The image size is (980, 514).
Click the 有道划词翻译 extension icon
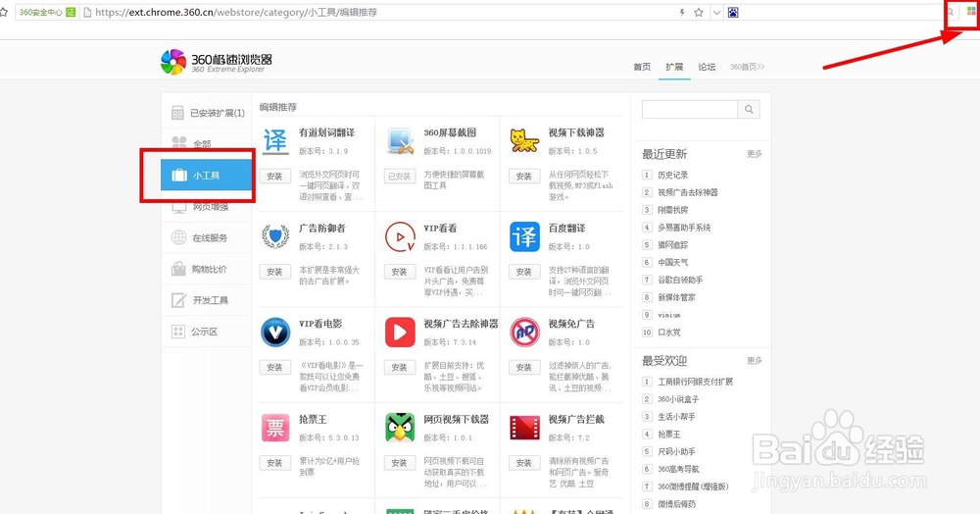click(x=275, y=141)
